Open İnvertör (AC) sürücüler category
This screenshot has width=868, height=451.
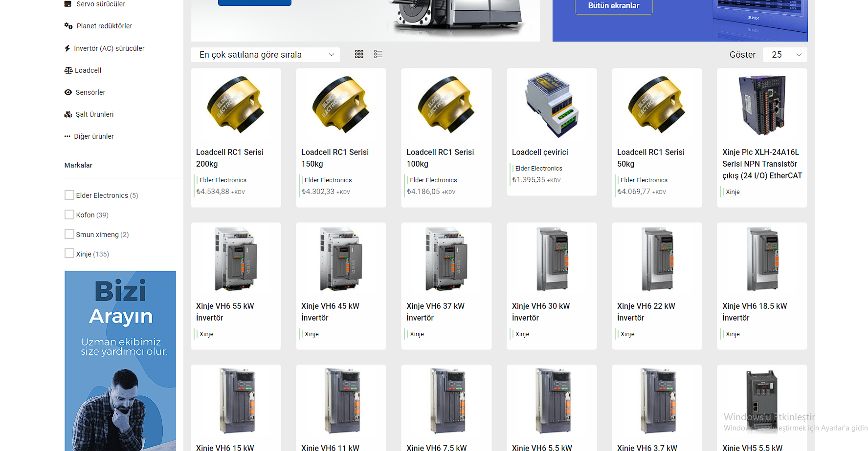(x=109, y=48)
